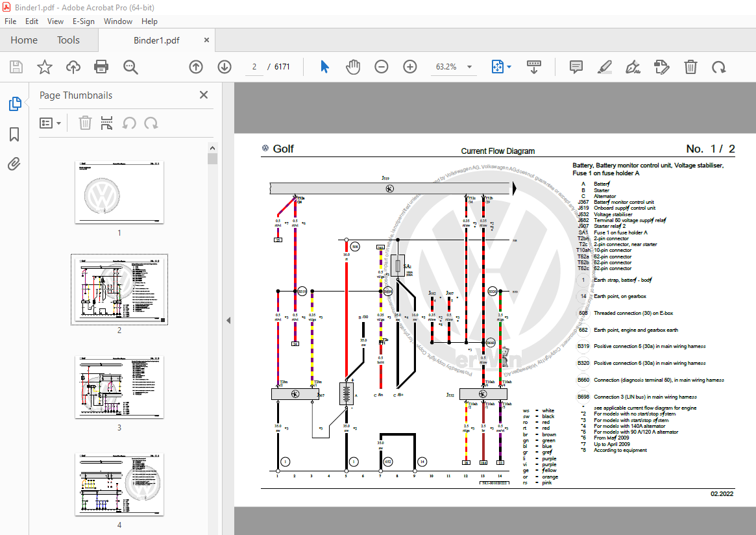The image size is (756, 535).
Task: Go to previous page arrow
Action: (x=196, y=67)
